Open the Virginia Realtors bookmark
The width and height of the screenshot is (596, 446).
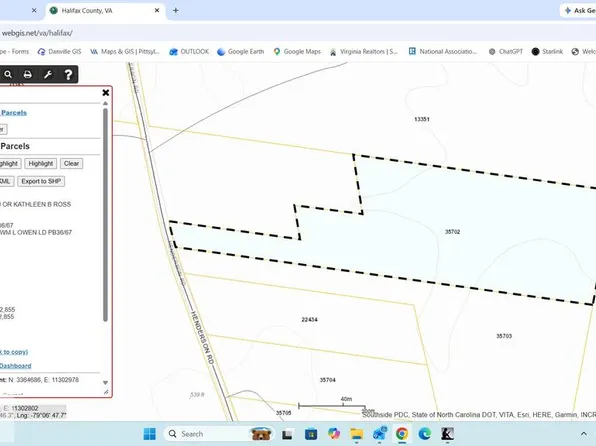(x=363, y=52)
